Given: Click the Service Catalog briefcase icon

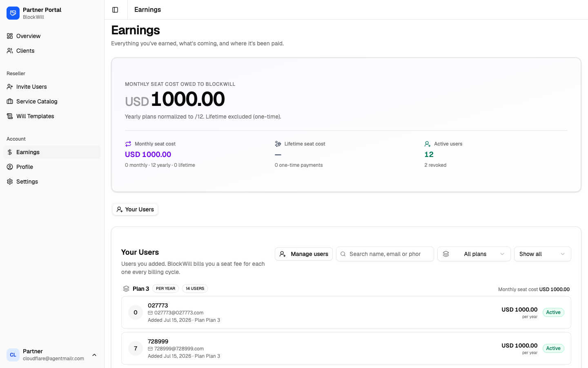Looking at the screenshot, I should tap(10, 101).
